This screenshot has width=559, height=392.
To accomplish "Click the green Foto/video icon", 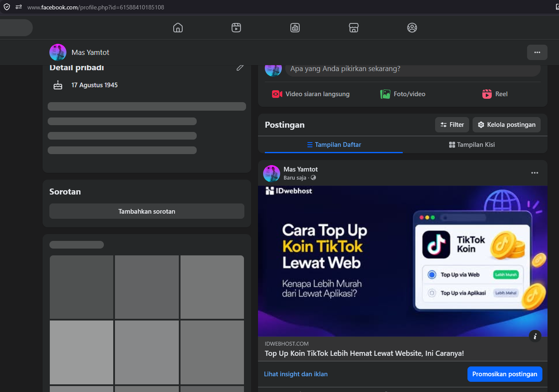I will [x=385, y=94].
